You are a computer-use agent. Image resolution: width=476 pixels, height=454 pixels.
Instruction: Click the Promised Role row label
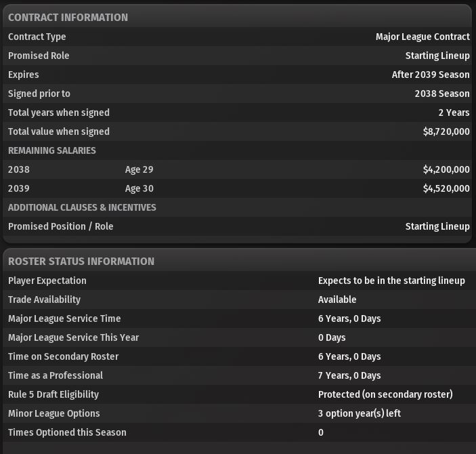point(39,56)
